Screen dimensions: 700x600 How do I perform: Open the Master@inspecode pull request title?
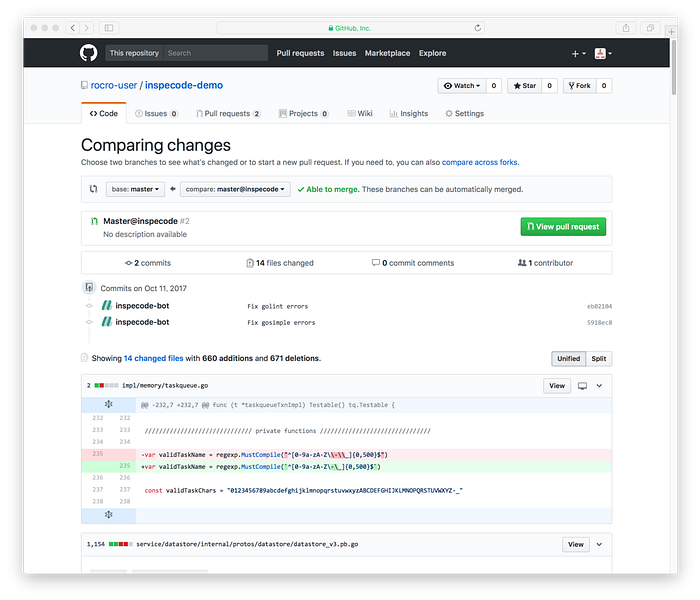tap(141, 221)
